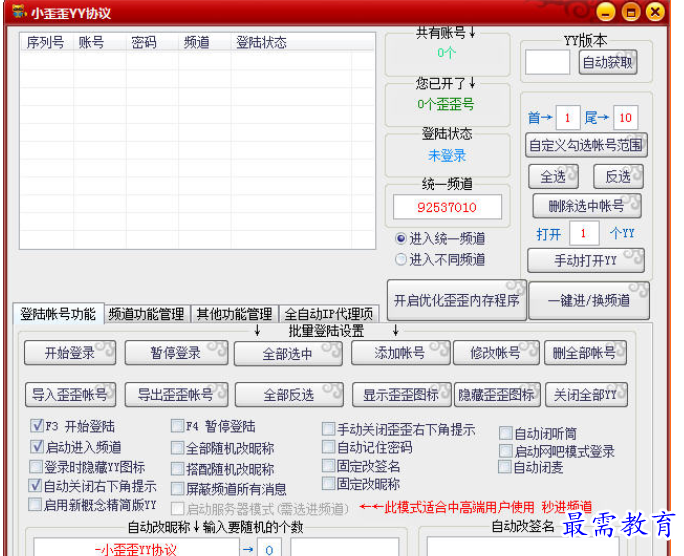Uncheck 自动关闭右下角提示 checkbox
Viewport: 684px width, 556px height.
pos(36,485)
